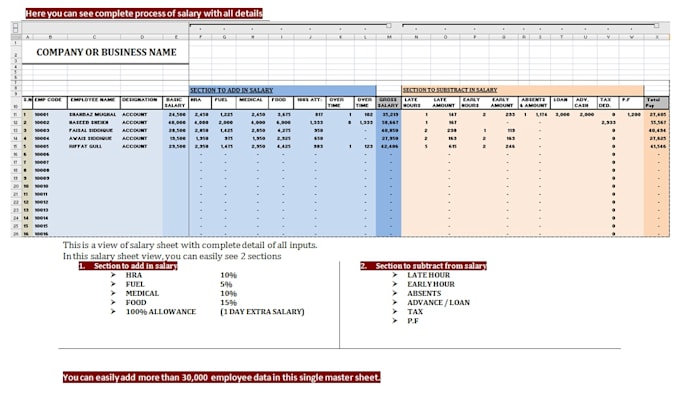The image size is (680, 402).
Task: Select row 1 header of the sheet
Action: (16, 43)
